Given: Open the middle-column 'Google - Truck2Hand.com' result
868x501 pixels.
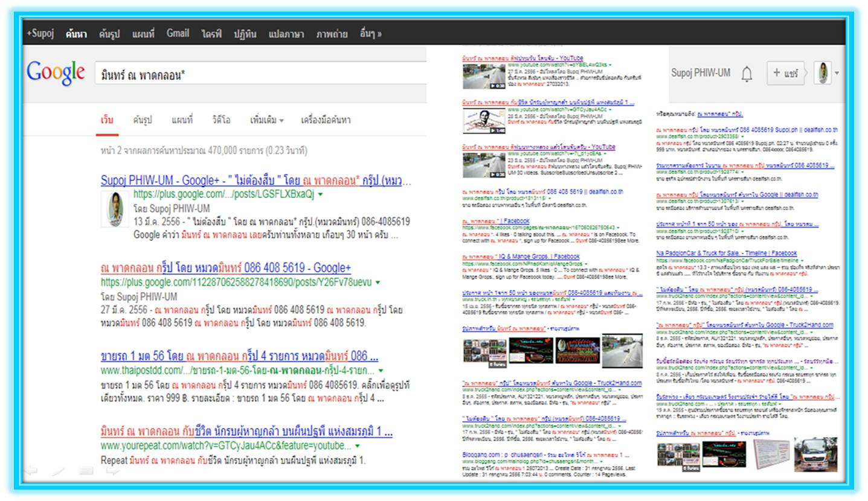Looking at the screenshot, I should coord(552,383).
